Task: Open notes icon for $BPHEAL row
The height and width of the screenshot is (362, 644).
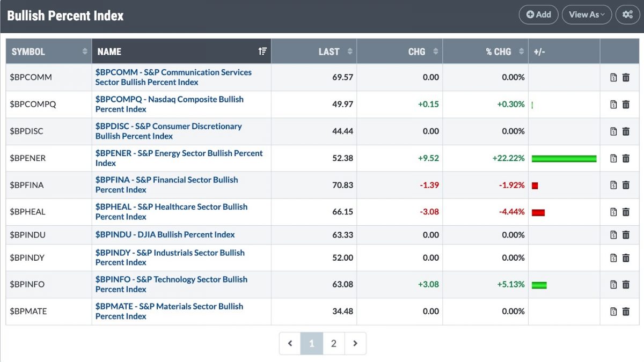Action: click(613, 212)
